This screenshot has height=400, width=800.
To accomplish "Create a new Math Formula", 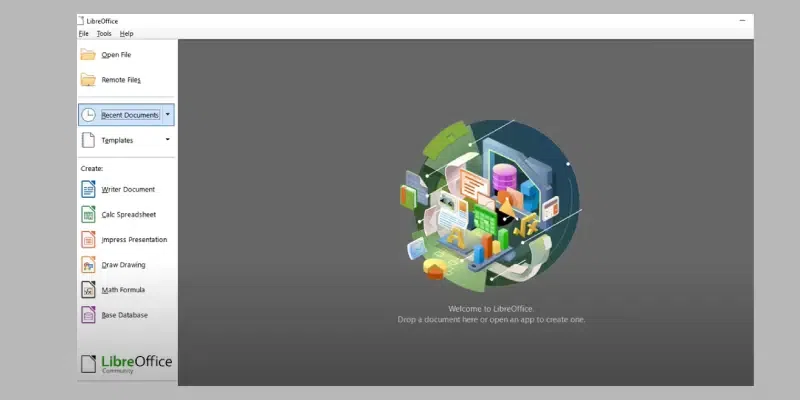I will pyautogui.click(x=123, y=290).
